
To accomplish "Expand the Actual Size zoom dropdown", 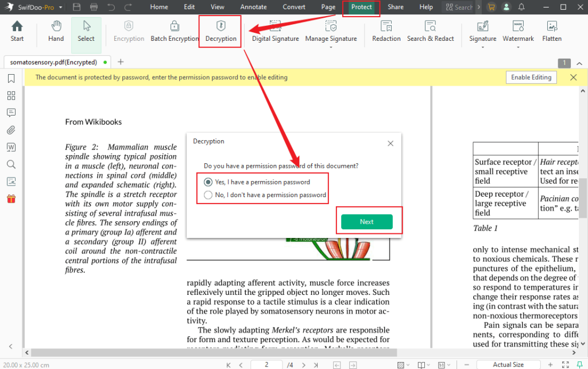I will pyautogui.click(x=508, y=364).
